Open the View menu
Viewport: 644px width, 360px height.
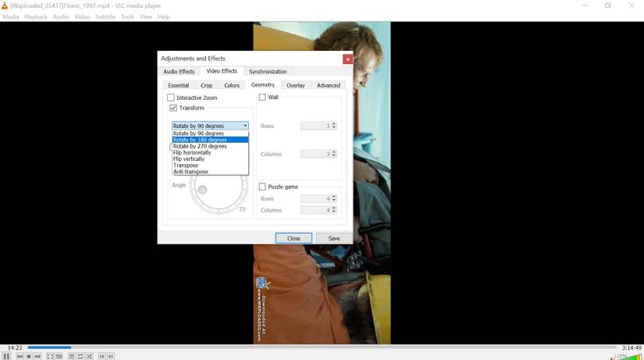tap(146, 17)
